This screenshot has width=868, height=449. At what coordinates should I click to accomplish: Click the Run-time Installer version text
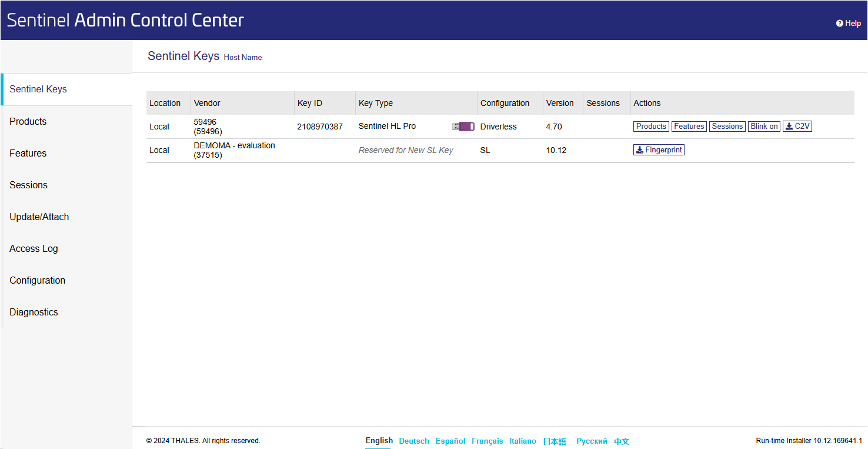tap(809, 441)
